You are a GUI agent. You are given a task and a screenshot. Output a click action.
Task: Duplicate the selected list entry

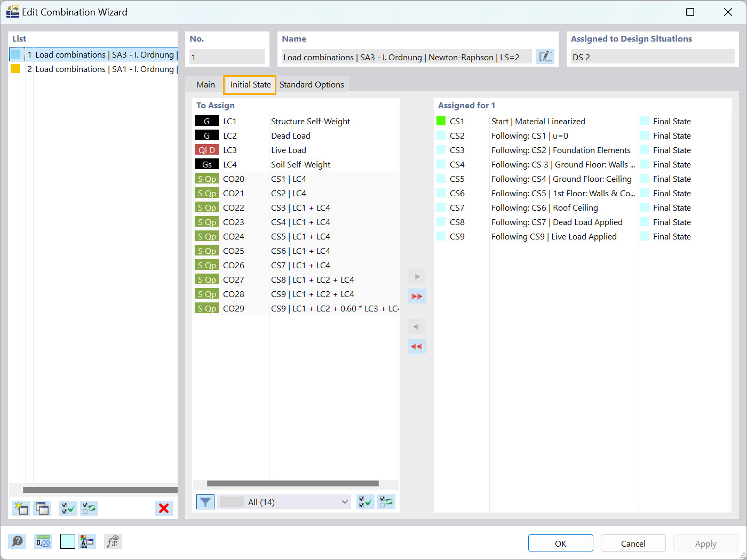(x=42, y=508)
